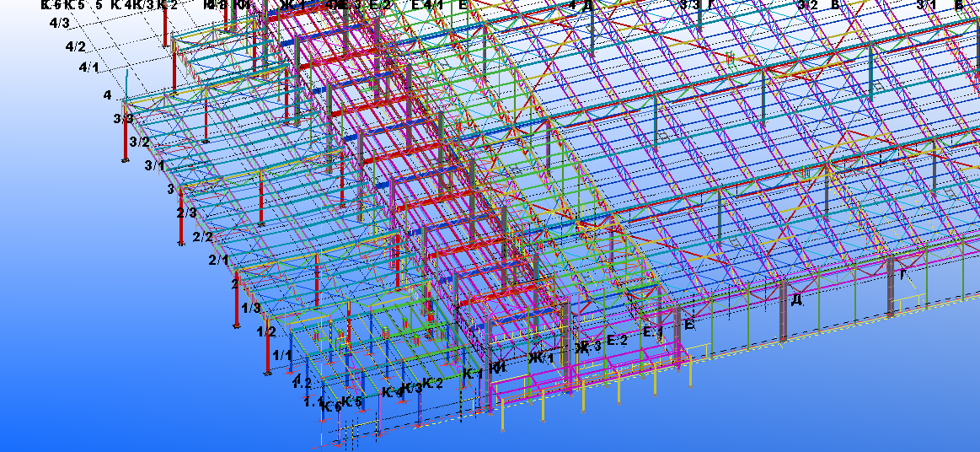
Task: Select the 1/3 grid axis label
Action: [x=250, y=308]
